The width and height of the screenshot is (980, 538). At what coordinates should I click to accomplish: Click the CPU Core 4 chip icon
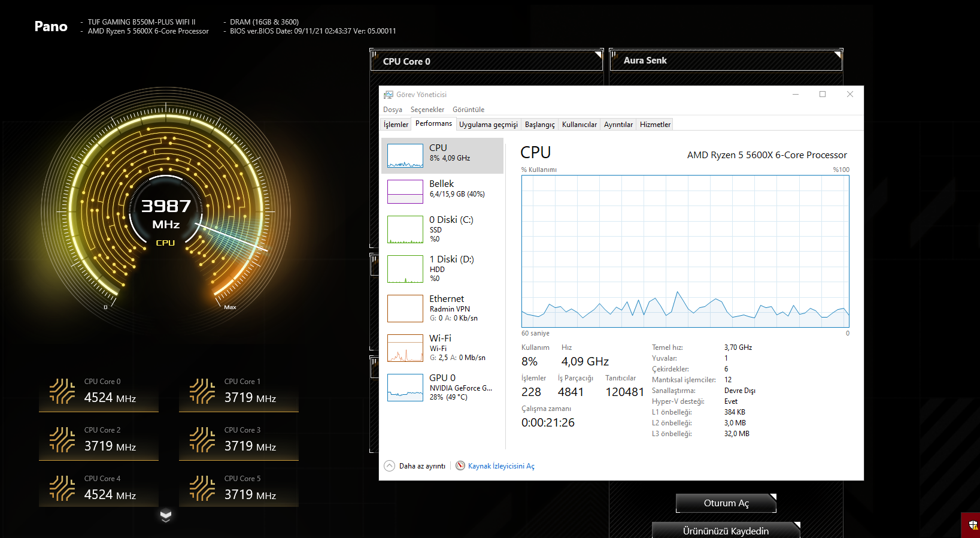62,488
